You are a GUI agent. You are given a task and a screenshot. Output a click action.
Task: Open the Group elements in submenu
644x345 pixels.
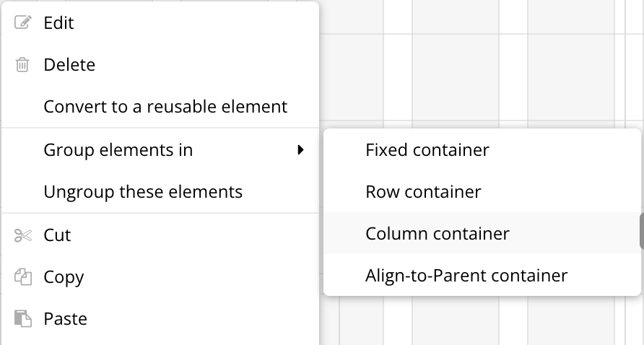coord(160,150)
